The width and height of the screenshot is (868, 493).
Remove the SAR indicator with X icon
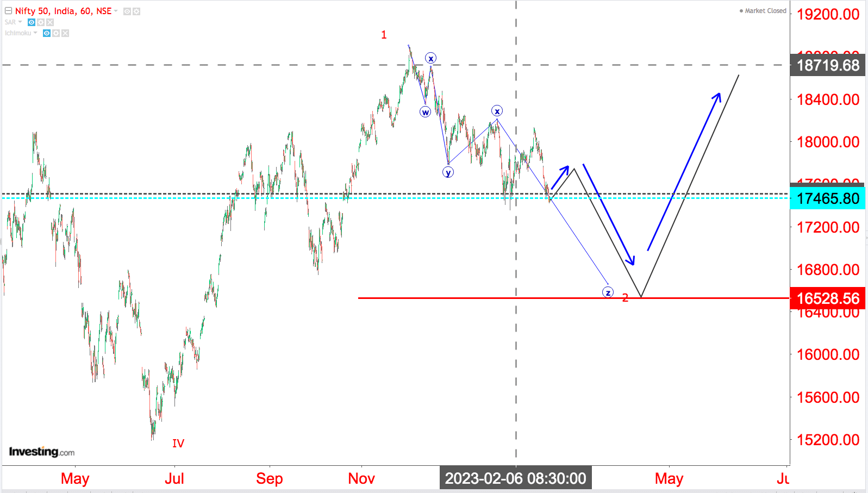[x=50, y=22]
